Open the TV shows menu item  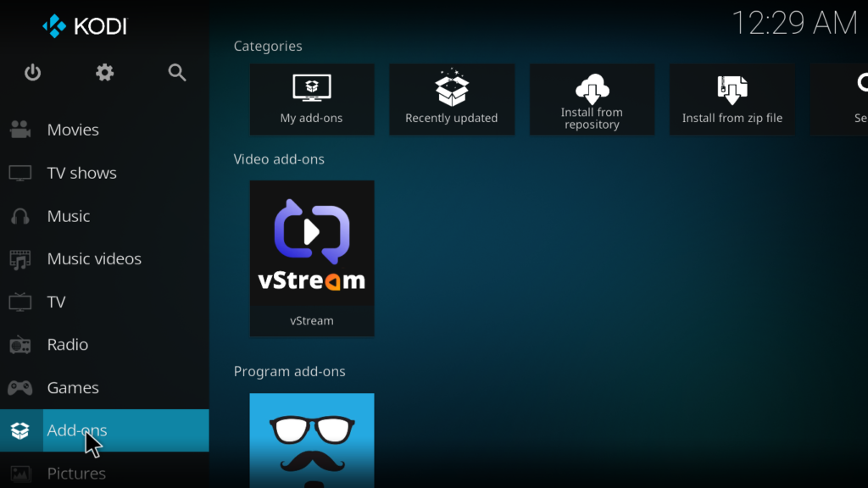81,173
